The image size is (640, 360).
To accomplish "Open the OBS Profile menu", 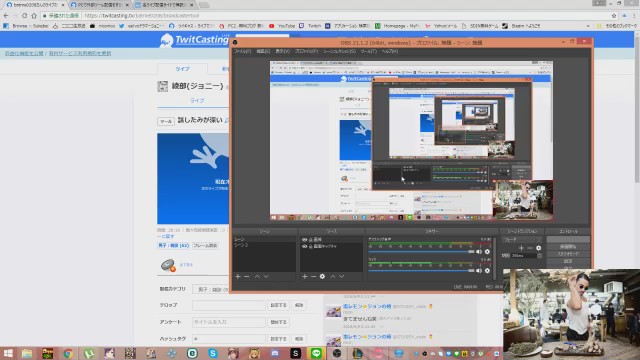I will (x=306, y=51).
